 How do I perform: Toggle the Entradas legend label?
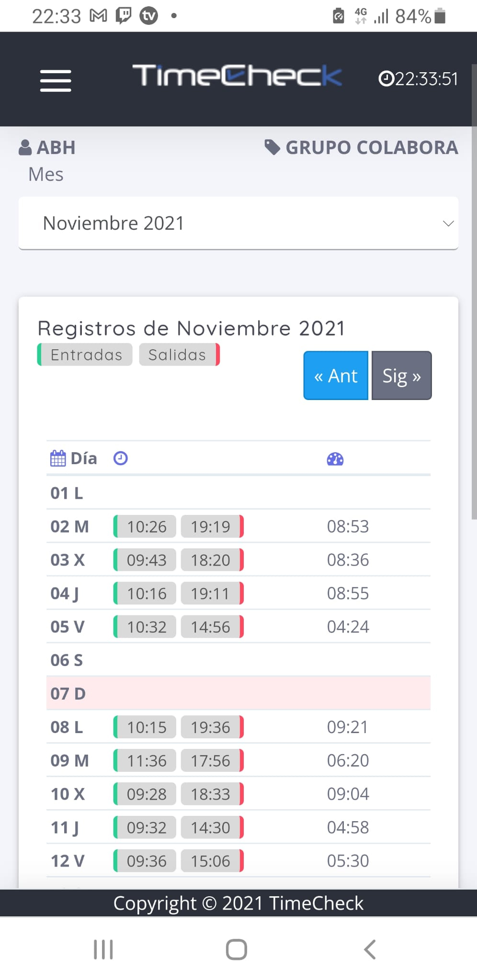tap(86, 355)
